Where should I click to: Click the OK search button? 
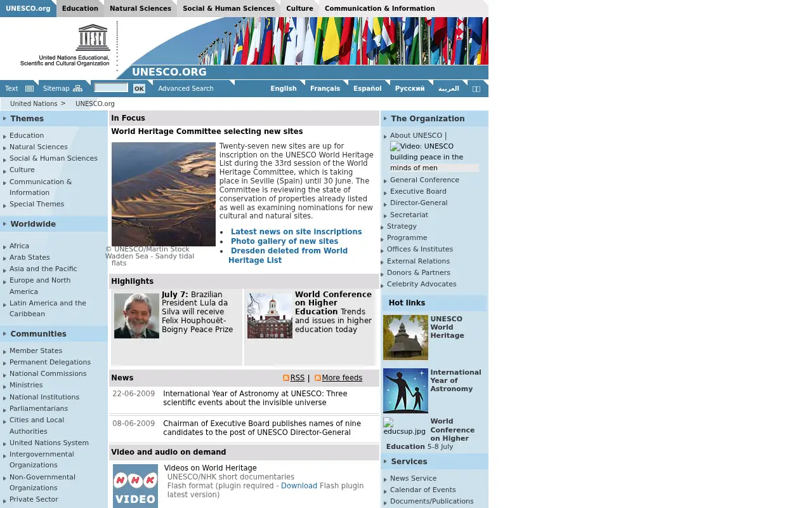click(139, 89)
